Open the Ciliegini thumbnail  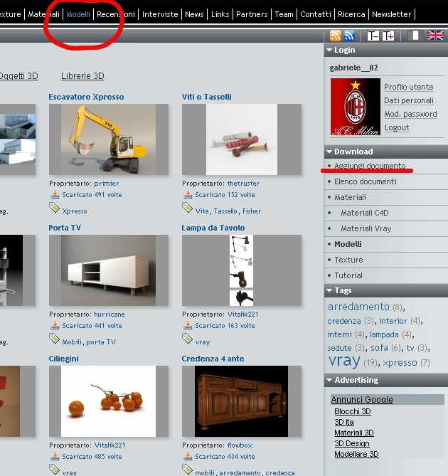(x=109, y=401)
